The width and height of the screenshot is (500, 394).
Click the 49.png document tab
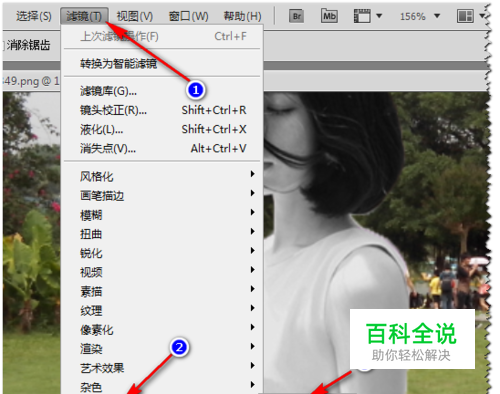click(31, 81)
